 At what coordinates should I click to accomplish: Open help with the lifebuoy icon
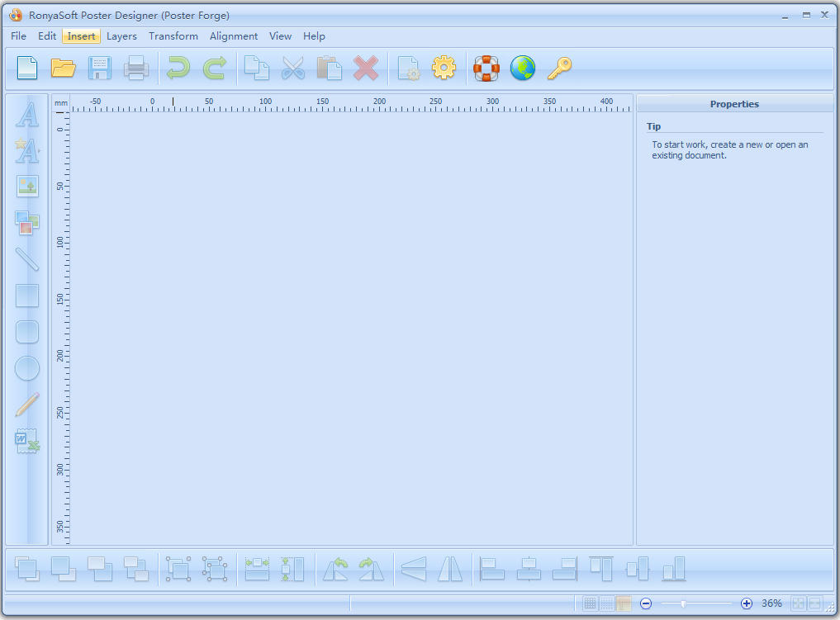[486, 68]
